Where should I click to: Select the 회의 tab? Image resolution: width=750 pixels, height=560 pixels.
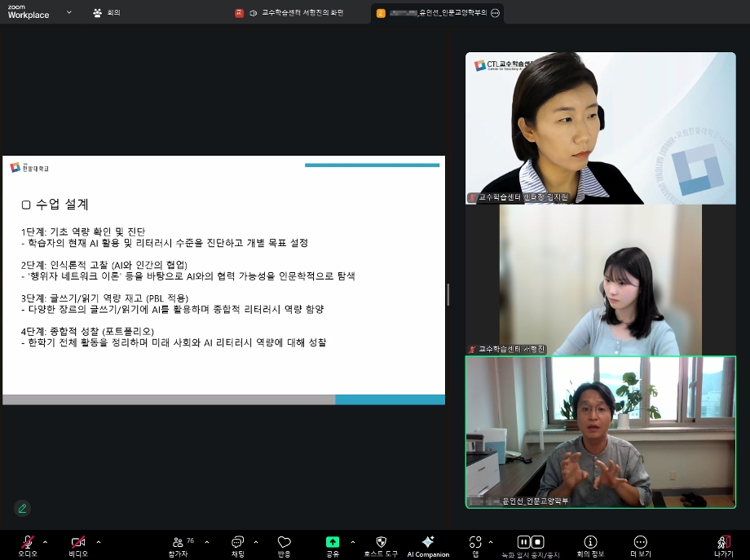[107, 12]
